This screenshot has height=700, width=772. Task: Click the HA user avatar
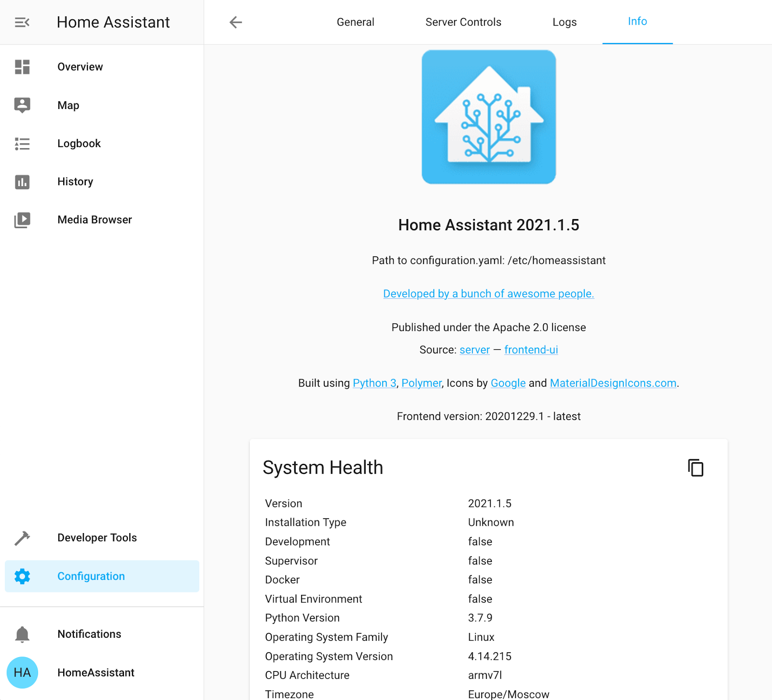(22, 673)
